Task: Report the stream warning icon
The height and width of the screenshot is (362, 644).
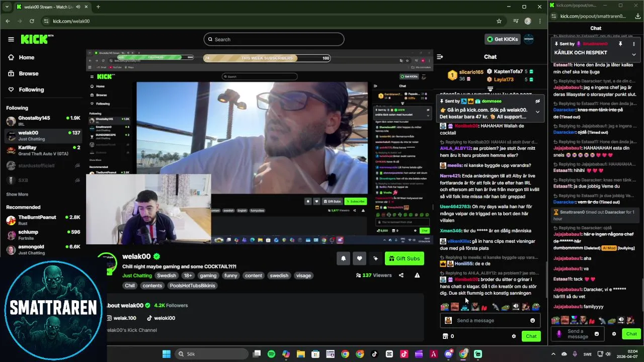Action: coord(417,275)
